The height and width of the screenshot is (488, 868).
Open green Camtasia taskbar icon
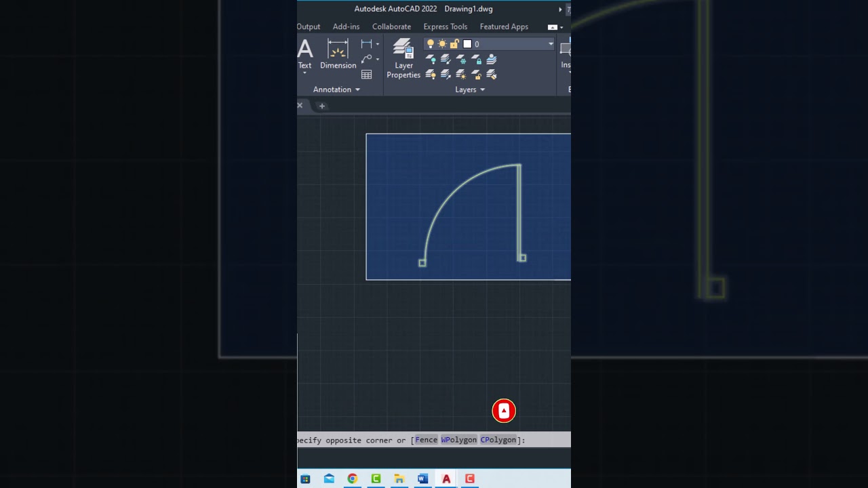pyautogui.click(x=376, y=479)
